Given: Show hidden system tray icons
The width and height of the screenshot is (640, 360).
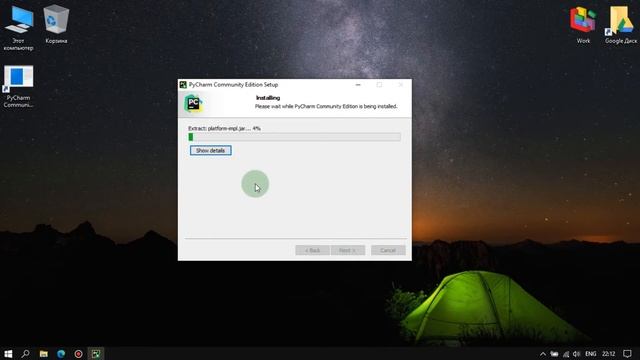Looking at the screenshot, I should click(x=542, y=354).
